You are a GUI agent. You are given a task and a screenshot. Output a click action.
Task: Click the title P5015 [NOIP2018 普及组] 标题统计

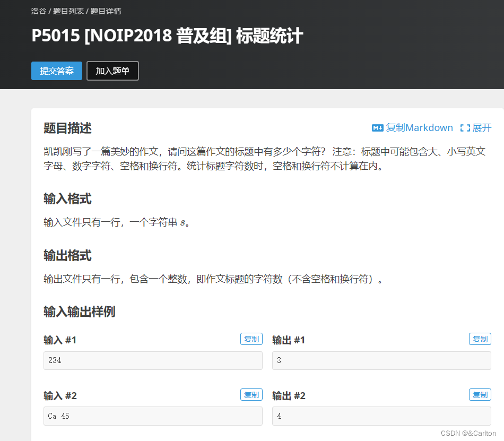[167, 36]
